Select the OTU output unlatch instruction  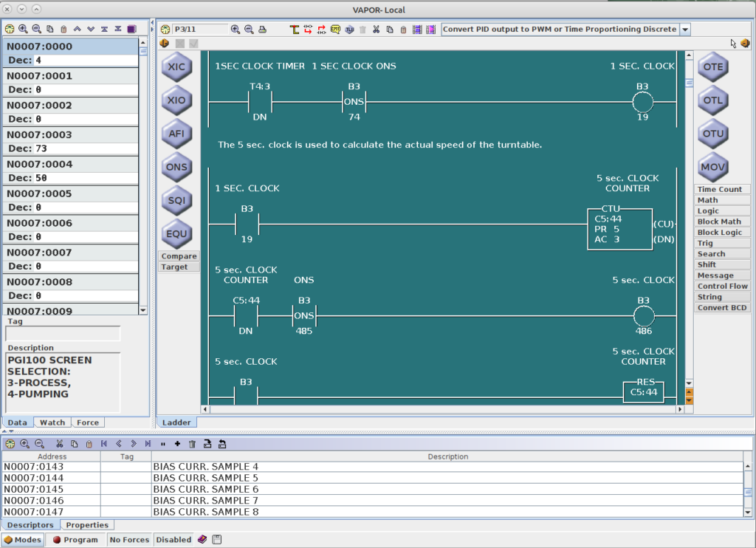712,134
